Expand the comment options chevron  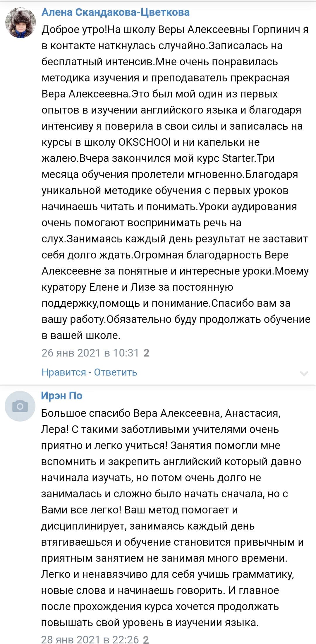point(304,374)
